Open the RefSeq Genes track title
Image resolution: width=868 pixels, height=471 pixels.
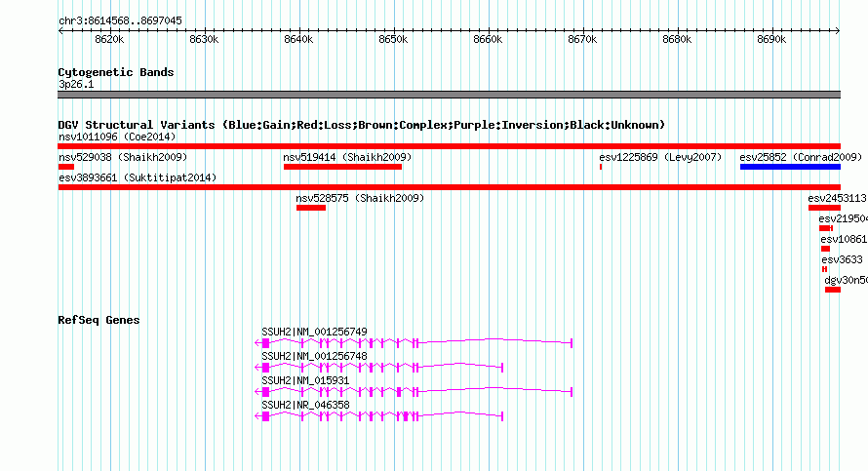click(99, 320)
